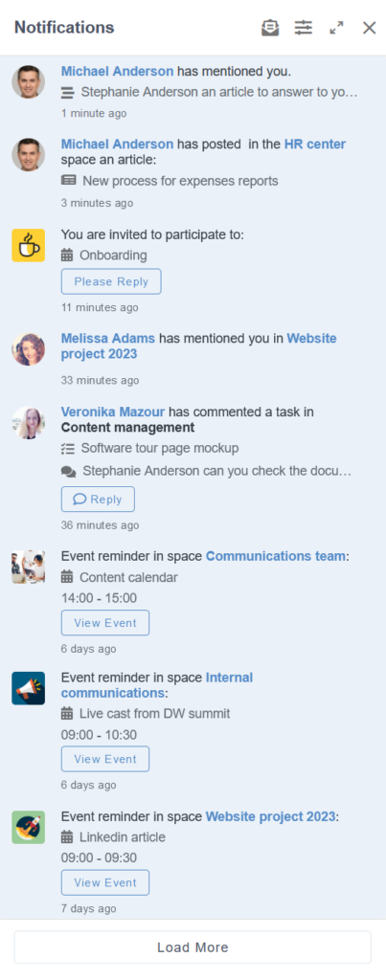386x980 pixels.
Task: Close the Notifications drawer
Action: 369,28
